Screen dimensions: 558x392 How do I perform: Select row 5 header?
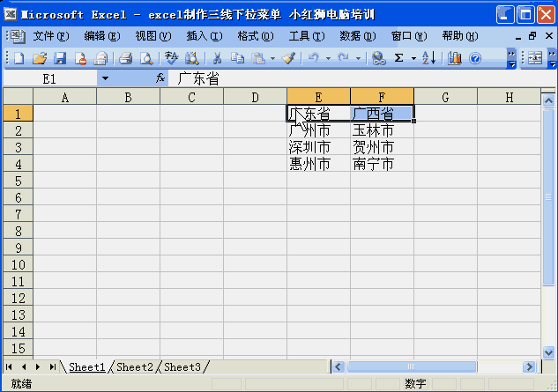[19, 181]
